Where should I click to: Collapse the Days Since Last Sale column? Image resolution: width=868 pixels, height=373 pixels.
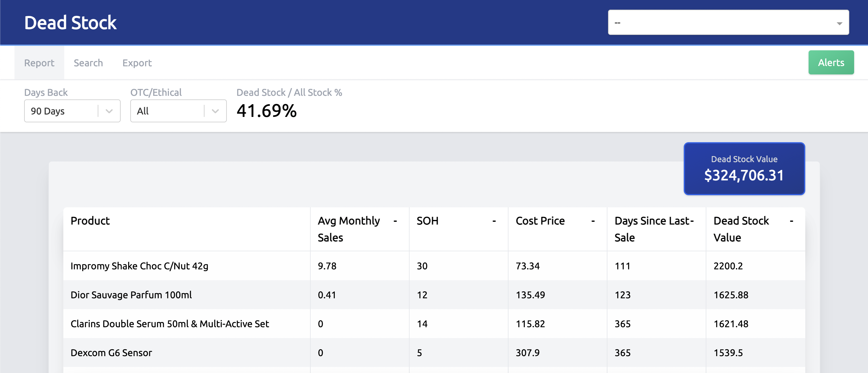point(692,221)
